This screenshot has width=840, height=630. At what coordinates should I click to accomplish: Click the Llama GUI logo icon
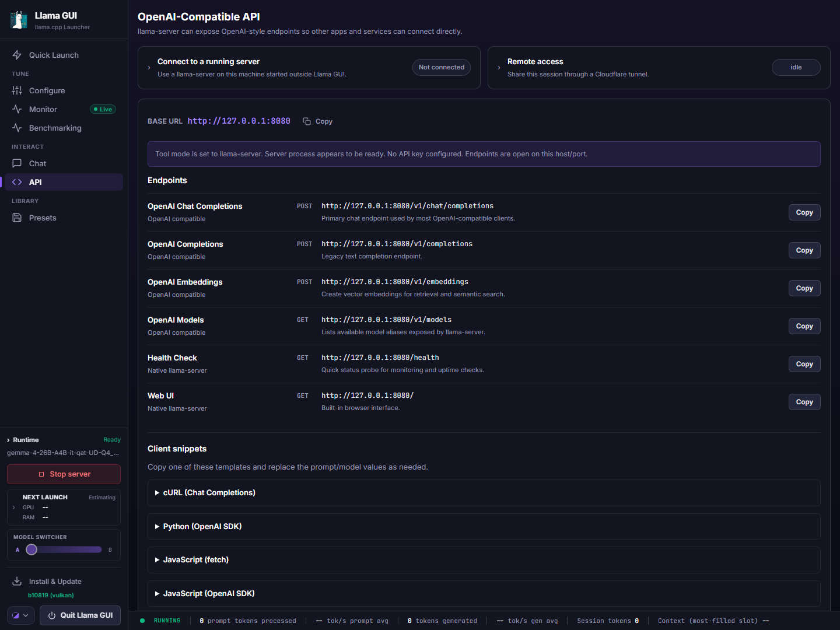coord(19,20)
